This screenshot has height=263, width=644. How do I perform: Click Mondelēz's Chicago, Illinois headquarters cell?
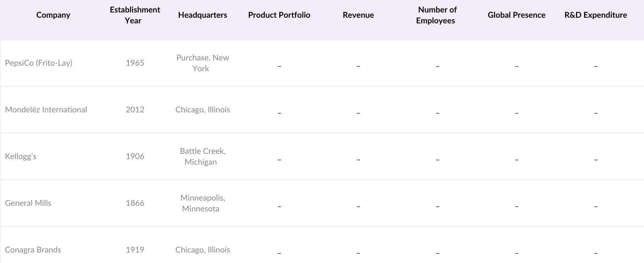(202, 110)
